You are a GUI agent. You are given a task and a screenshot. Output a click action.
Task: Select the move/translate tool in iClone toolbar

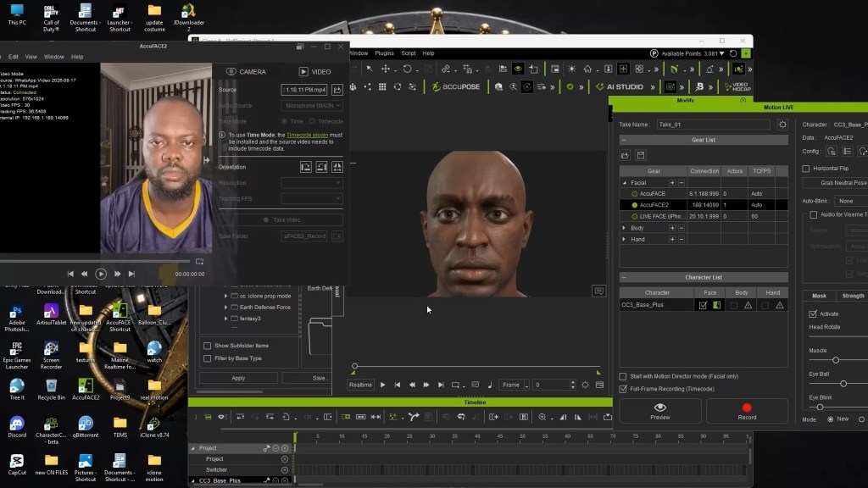click(386, 69)
